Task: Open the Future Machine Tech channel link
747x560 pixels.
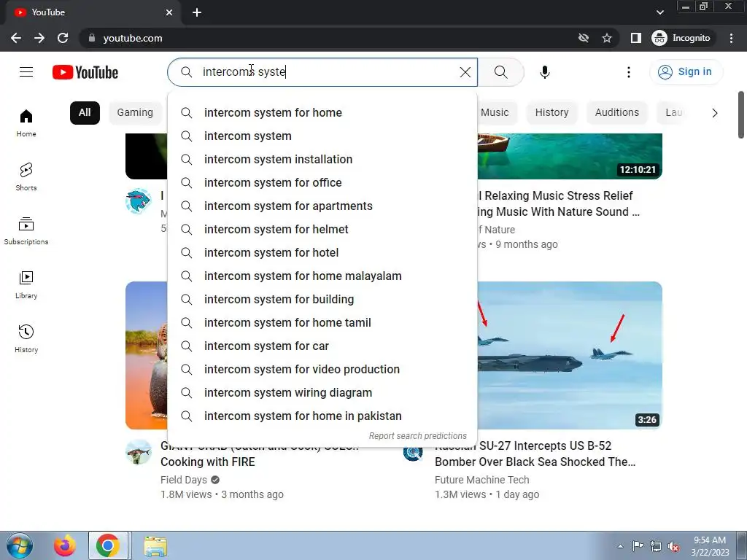Action: click(x=482, y=480)
